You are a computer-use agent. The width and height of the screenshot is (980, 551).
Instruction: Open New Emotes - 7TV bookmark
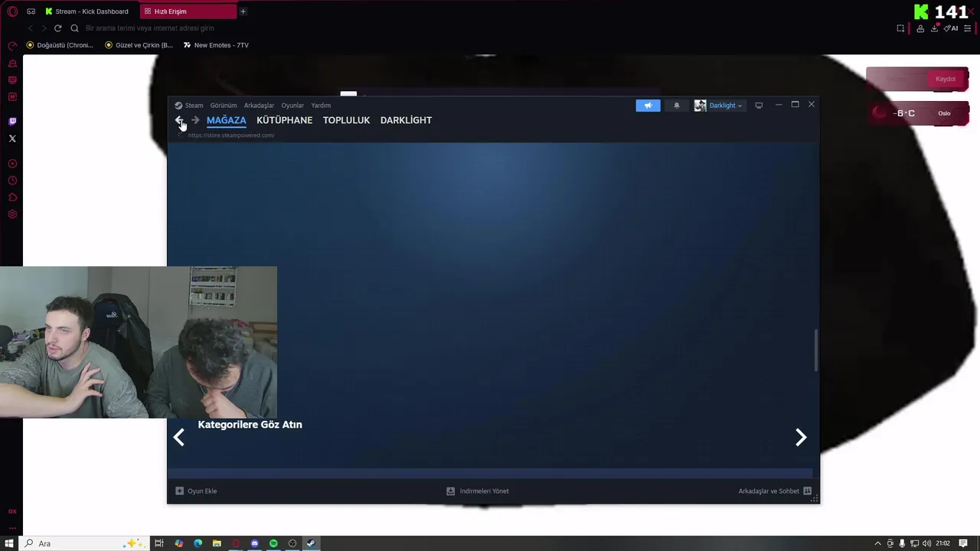click(x=216, y=45)
